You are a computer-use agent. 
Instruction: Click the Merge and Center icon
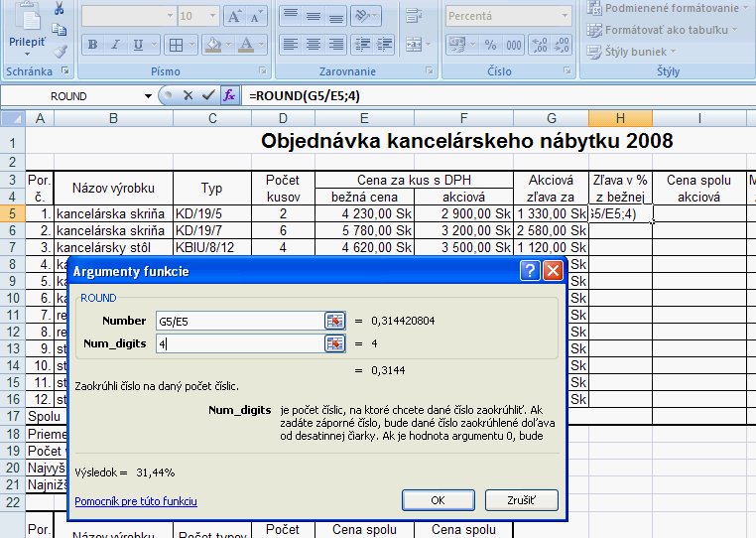(414, 45)
